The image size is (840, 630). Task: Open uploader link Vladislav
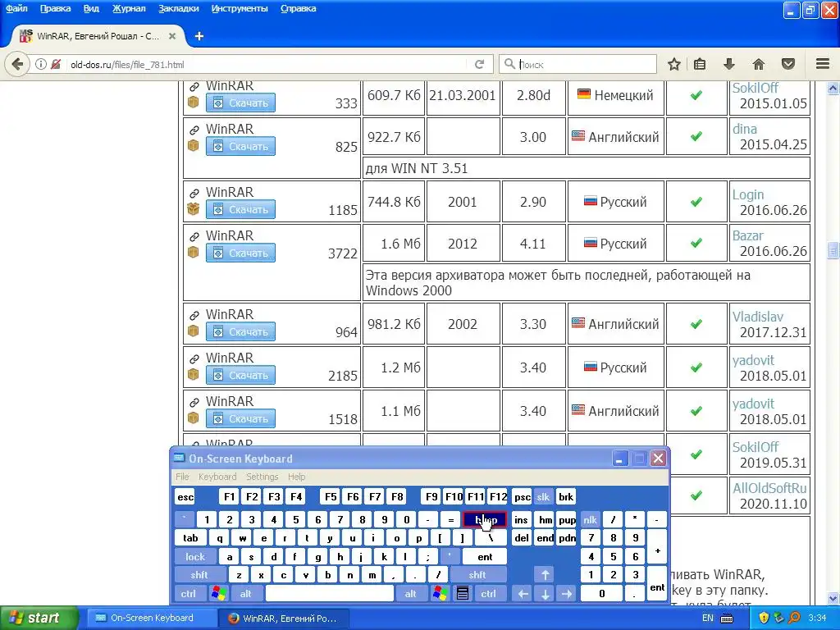coord(757,317)
